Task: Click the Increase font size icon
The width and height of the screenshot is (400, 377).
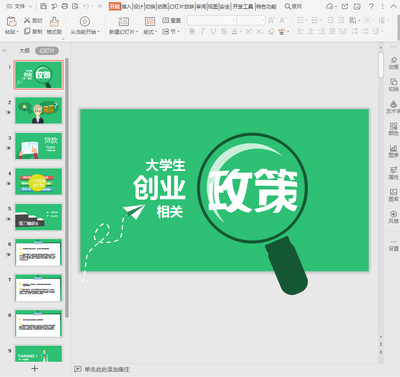Action: click(x=271, y=20)
